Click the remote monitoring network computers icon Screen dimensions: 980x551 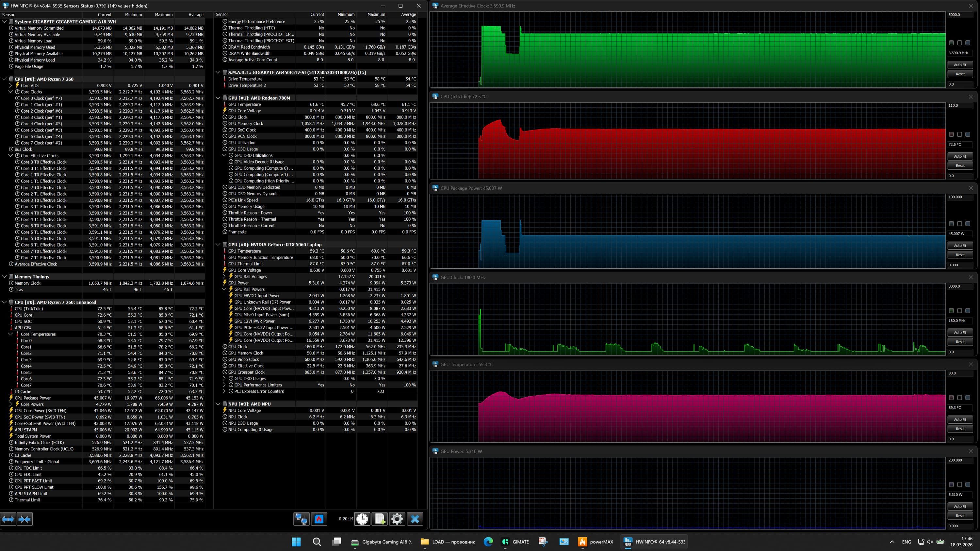click(301, 519)
